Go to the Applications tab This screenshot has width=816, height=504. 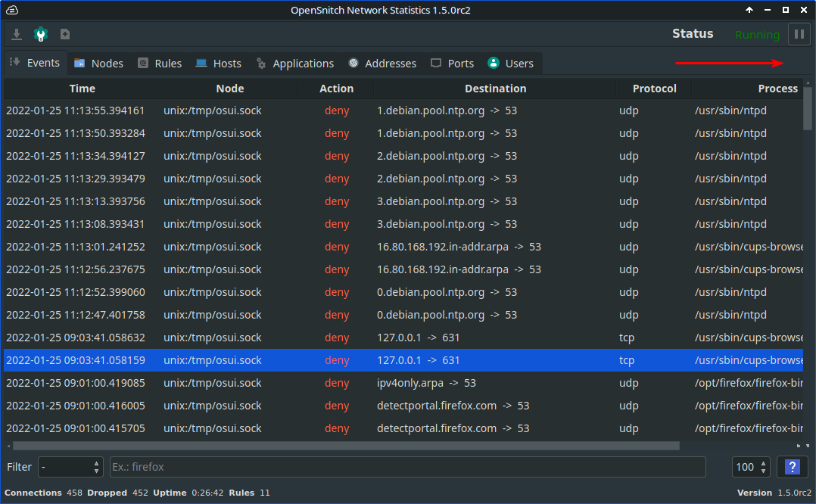point(295,64)
